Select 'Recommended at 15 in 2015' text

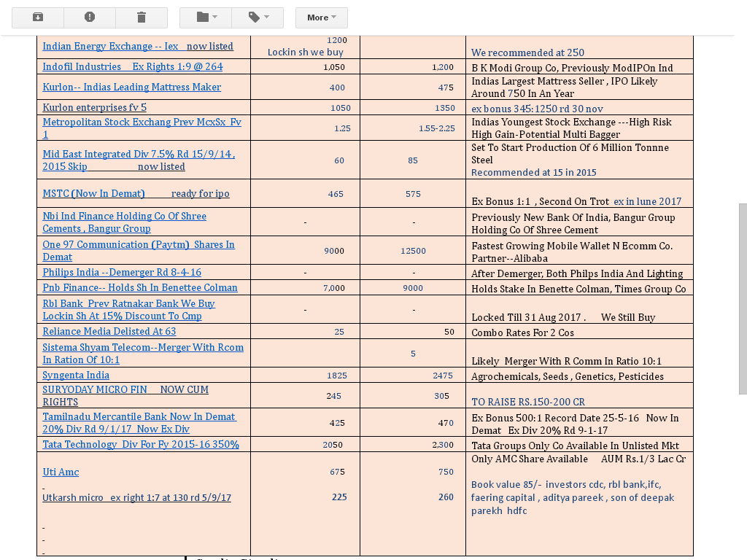coord(533,172)
